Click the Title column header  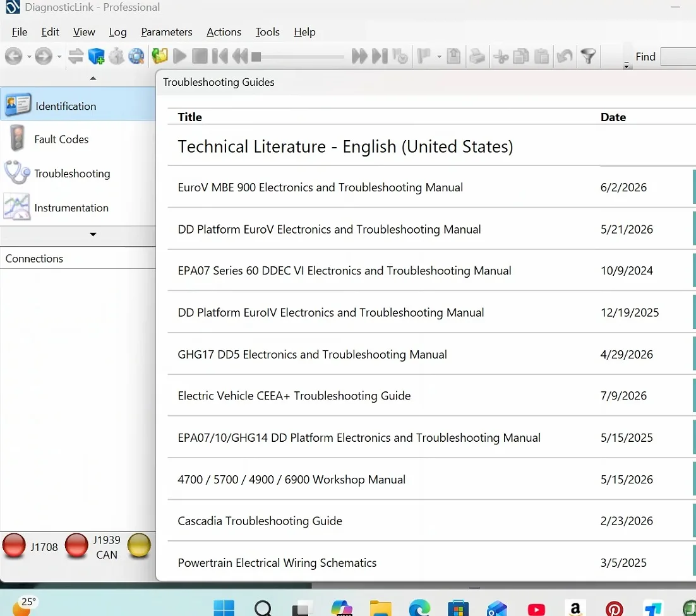189,117
